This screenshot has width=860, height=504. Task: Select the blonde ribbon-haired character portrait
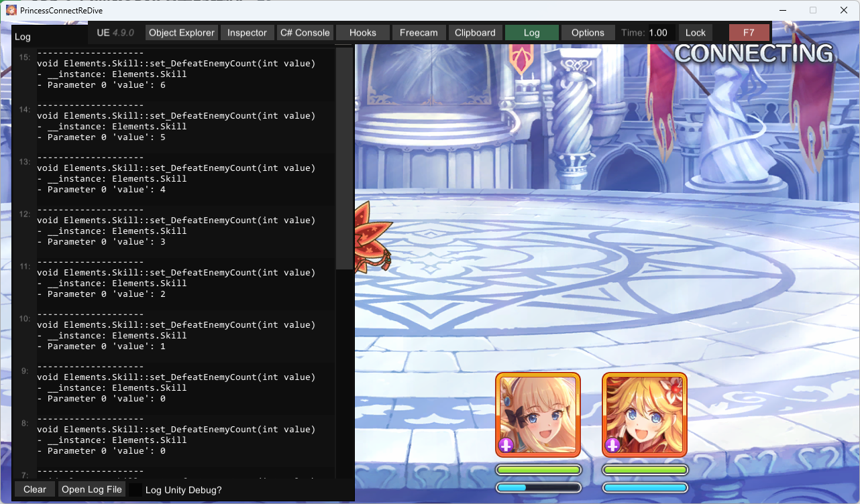pos(538,414)
